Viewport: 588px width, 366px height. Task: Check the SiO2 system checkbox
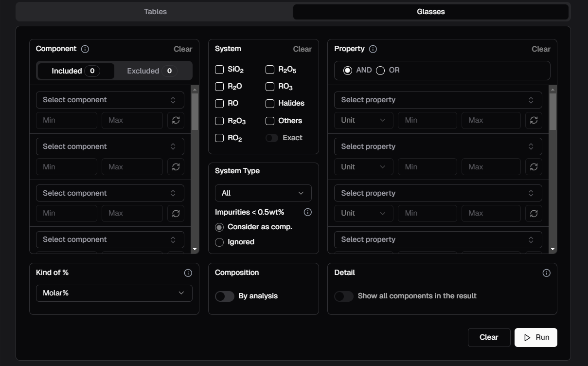[219, 70]
